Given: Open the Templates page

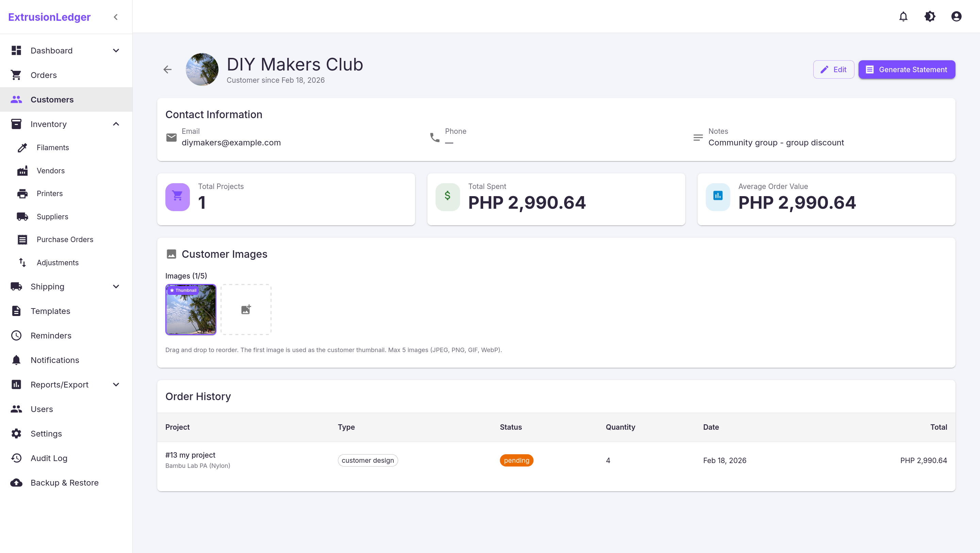Looking at the screenshot, I should coord(50,311).
